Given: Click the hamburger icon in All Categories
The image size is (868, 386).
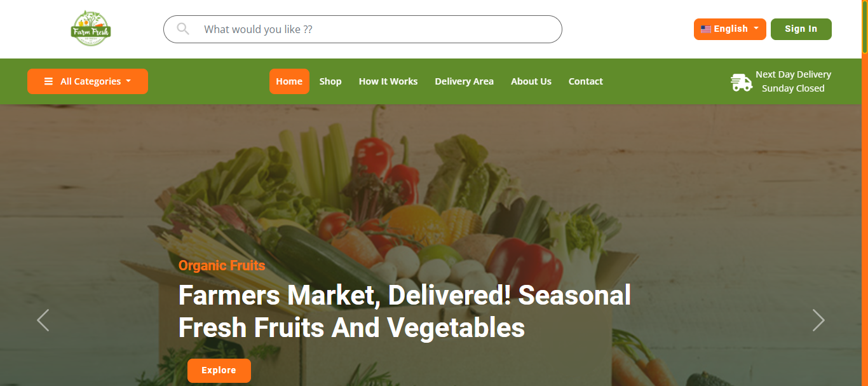Looking at the screenshot, I should pyautogui.click(x=48, y=81).
